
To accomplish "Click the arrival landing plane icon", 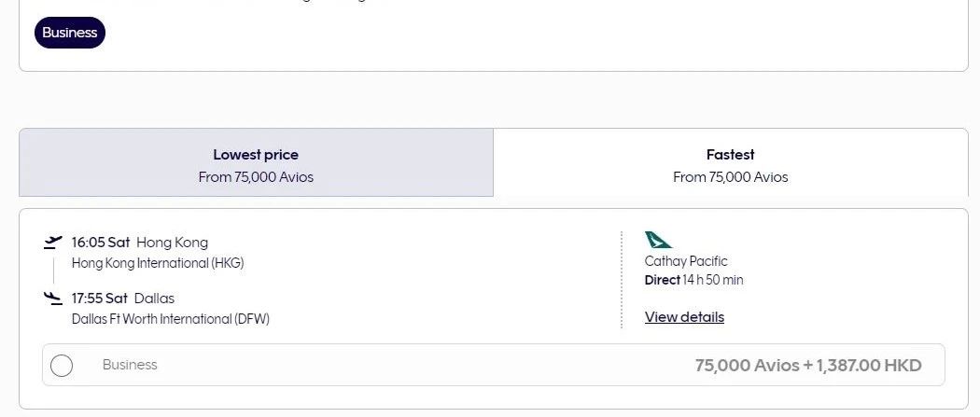I will click(52, 299).
